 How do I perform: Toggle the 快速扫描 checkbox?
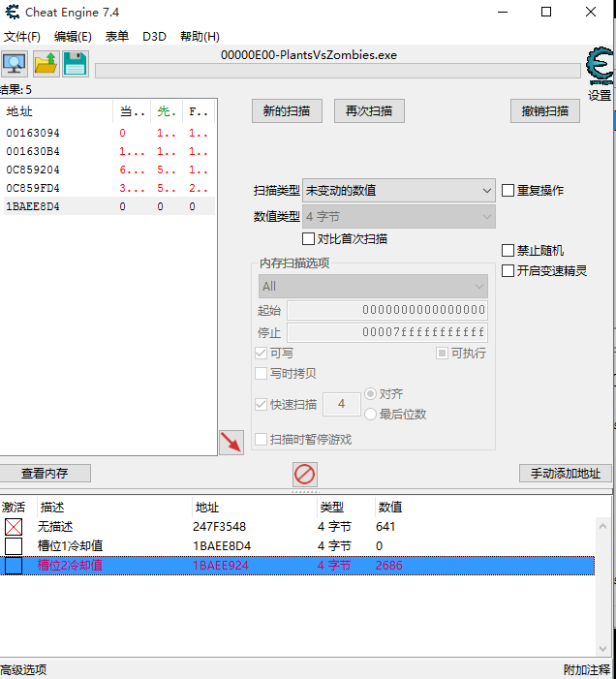pos(261,405)
